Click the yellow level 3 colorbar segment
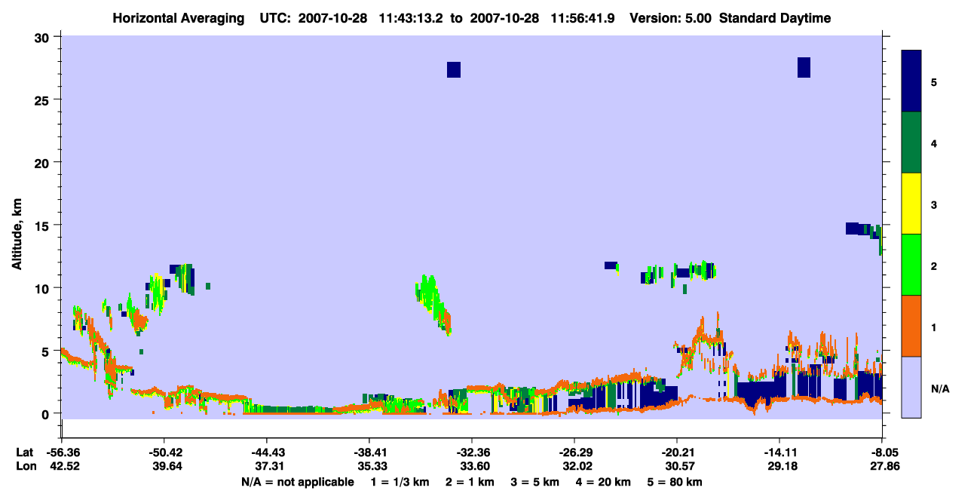This screenshot has width=980, height=503. (x=911, y=204)
